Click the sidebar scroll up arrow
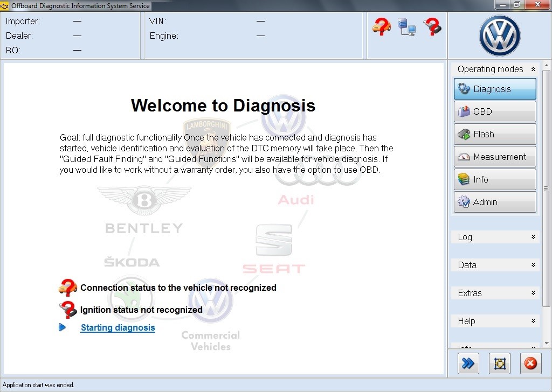The width and height of the screenshot is (552, 392). pyautogui.click(x=547, y=65)
